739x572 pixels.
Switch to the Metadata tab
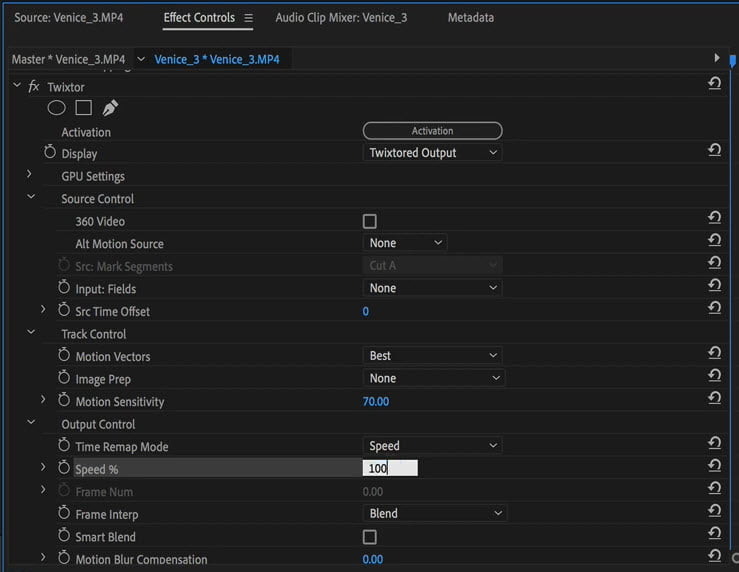[471, 18]
